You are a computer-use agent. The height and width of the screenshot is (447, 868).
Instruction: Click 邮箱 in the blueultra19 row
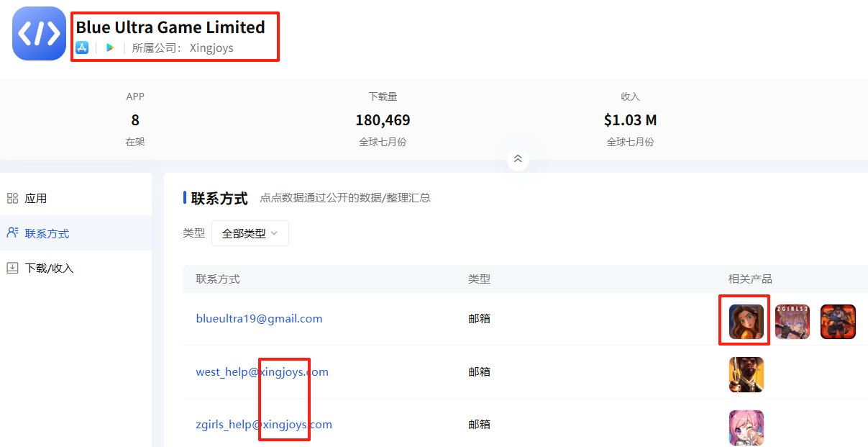tap(479, 318)
